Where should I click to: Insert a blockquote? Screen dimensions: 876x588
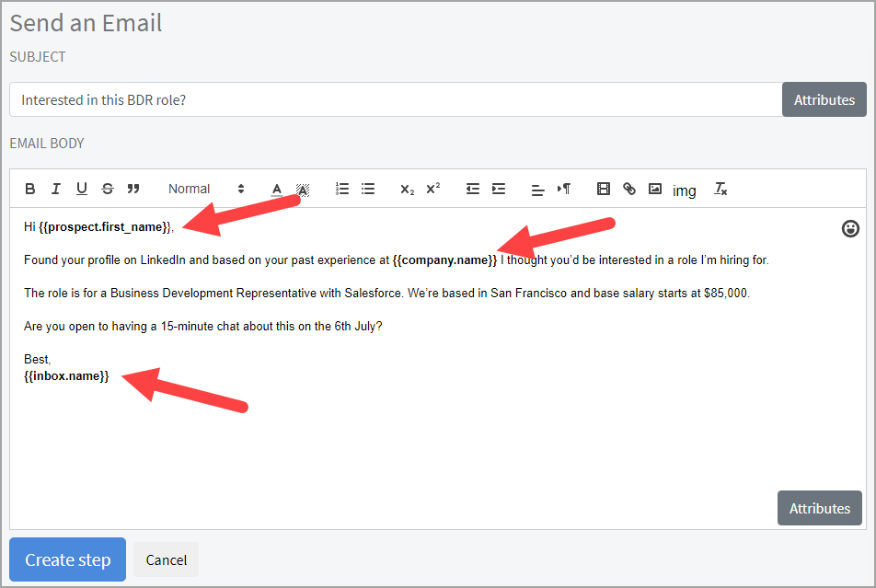[x=133, y=189]
